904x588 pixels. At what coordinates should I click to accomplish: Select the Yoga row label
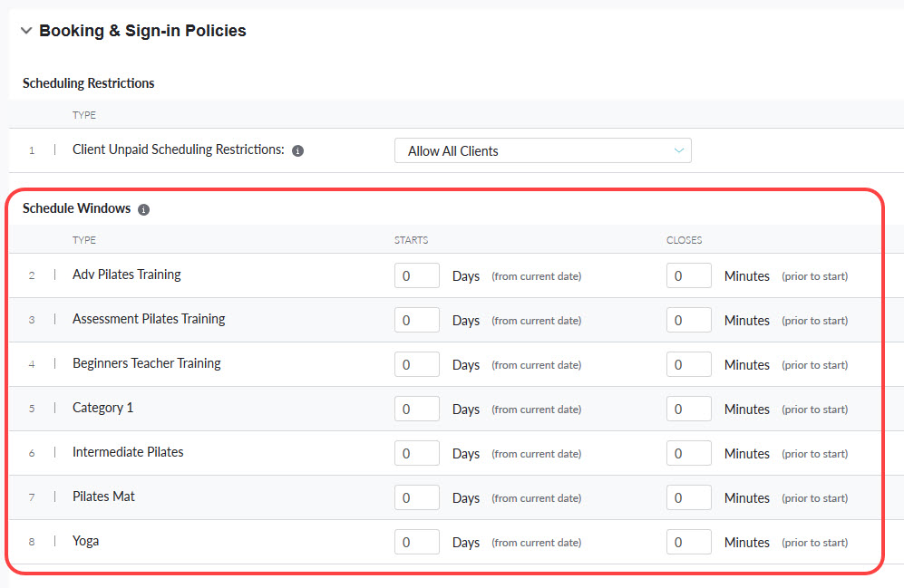(x=86, y=541)
